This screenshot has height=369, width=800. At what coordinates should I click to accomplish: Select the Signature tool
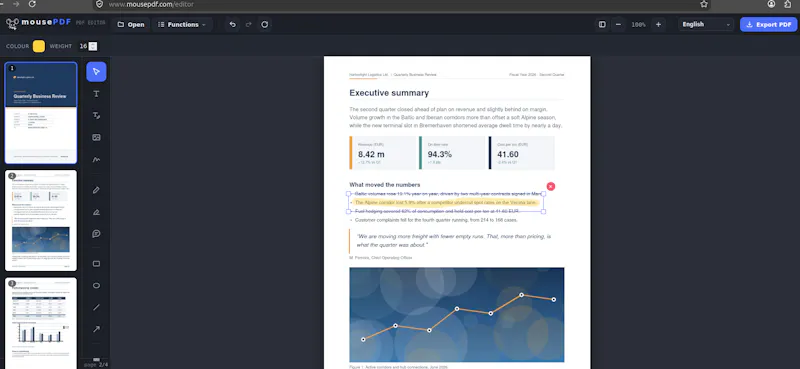click(x=96, y=159)
